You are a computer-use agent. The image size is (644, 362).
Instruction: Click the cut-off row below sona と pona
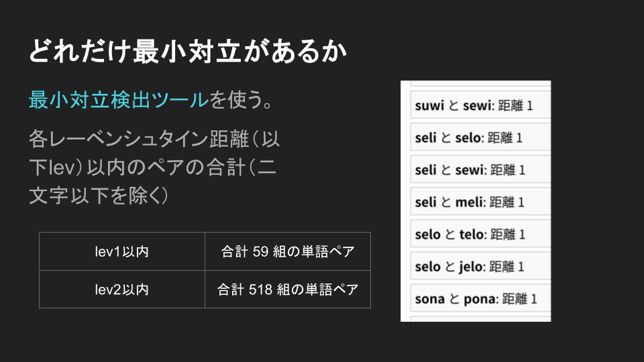pos(475,318)
